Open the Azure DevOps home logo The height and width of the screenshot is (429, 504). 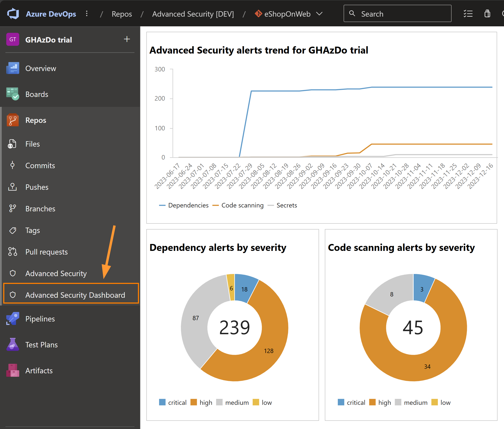click(13, 14)
